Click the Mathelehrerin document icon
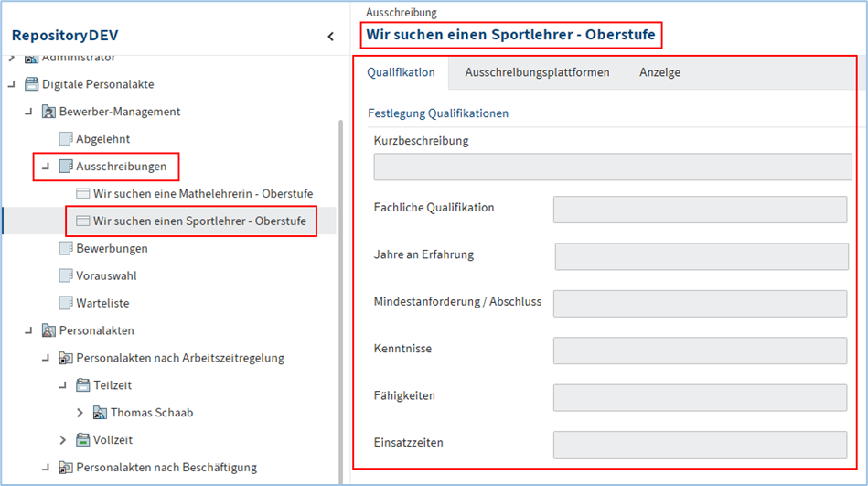The image size is (868, 486). 82,194
